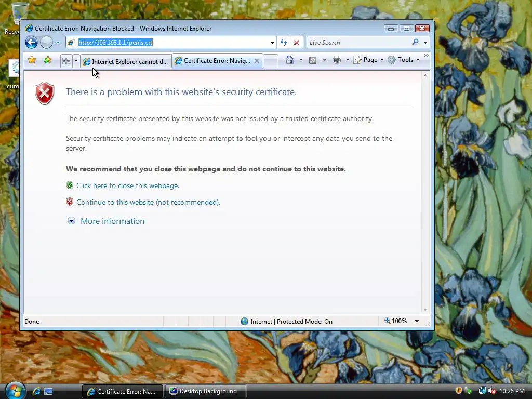This screenshot has width=532, height=399.
Task: Open the recent pages dropdown arrow
Action: tap(58, 43)
